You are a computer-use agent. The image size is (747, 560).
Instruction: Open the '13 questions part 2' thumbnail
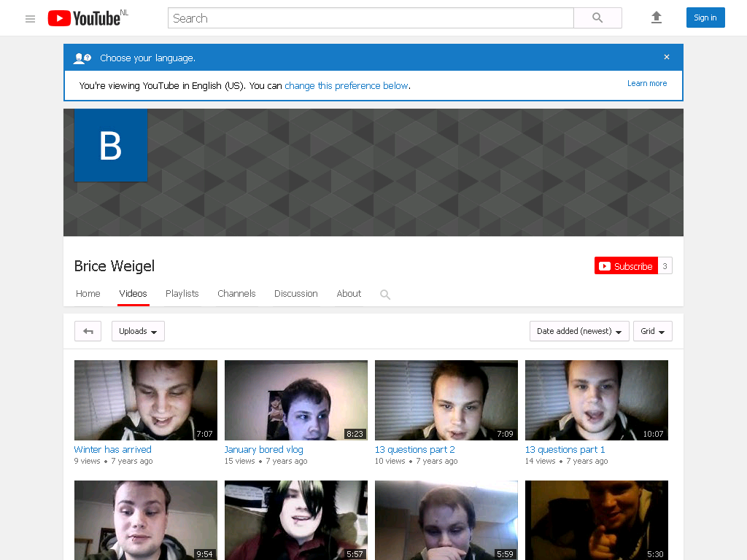pyautogui.click(x=446, y=400)
